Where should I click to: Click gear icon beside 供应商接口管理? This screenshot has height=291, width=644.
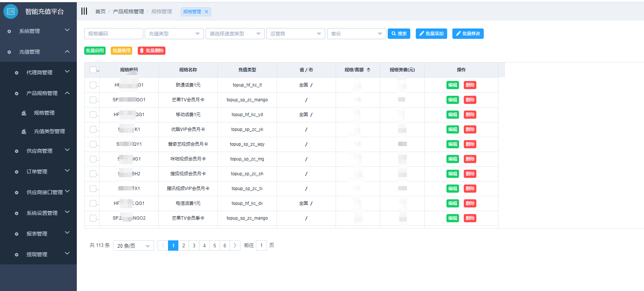coord(17,193)
